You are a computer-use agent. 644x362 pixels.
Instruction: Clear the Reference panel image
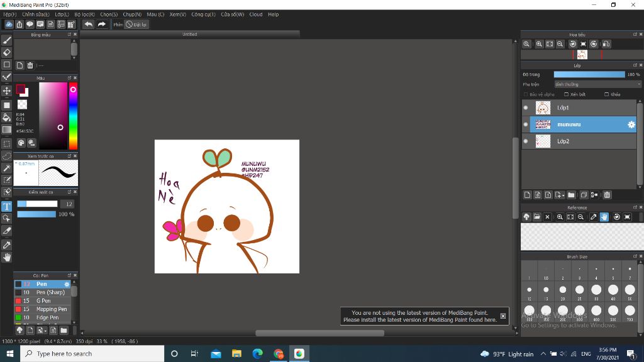pyautogui.click(x=547, y=217)
